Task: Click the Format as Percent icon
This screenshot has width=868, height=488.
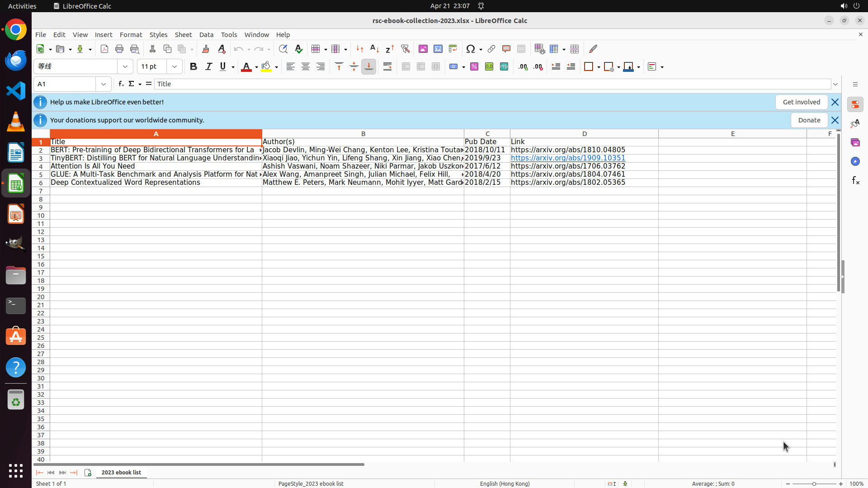Action: pos(474,67)
